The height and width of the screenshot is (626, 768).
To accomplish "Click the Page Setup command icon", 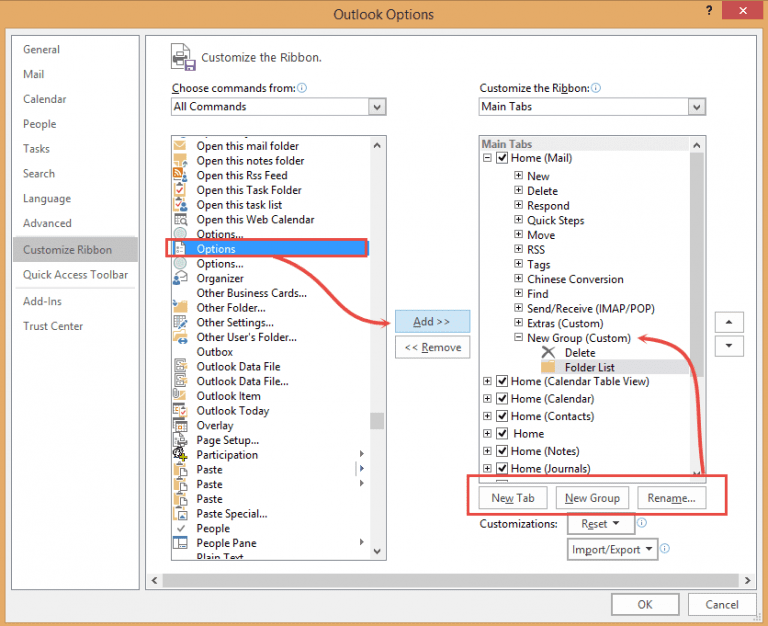I will [x=180, y=440].
